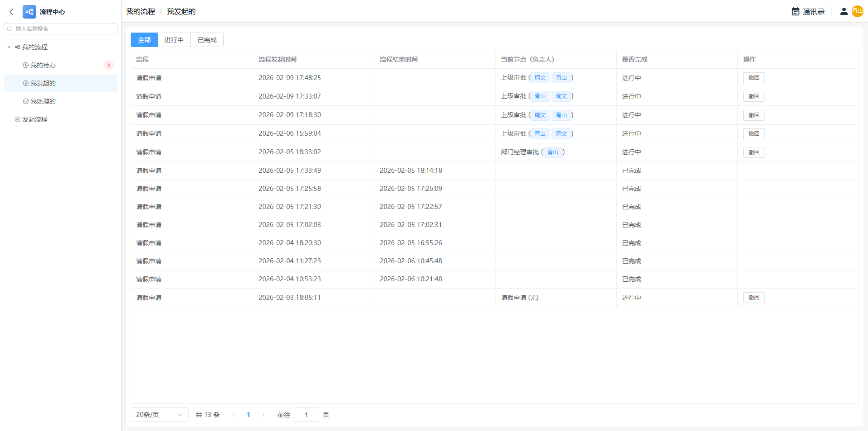Click the search magnifier icon

point(9,29)
